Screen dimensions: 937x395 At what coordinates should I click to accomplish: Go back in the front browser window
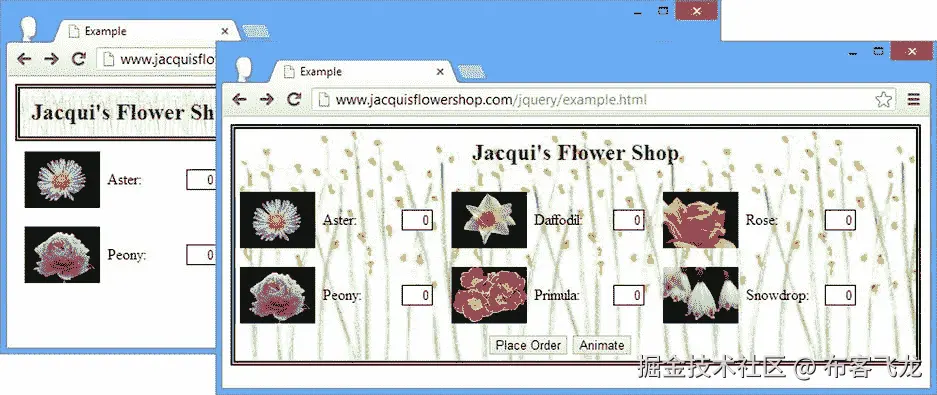(x=239, y=99)
